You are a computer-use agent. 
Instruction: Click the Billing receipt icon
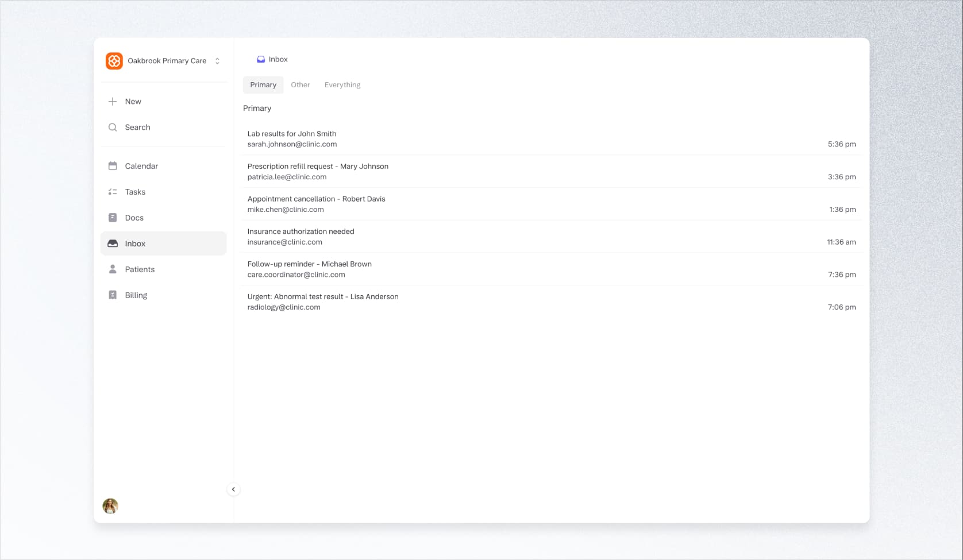pyautogui.click(x=113, y=295)
